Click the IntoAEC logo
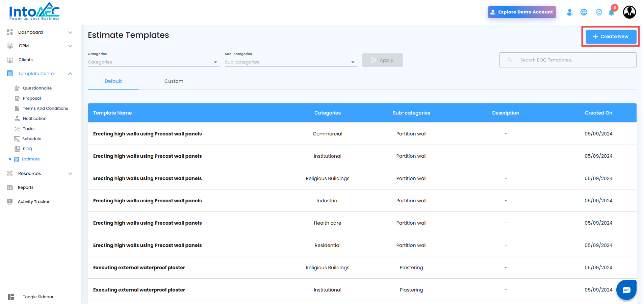This screenshot has width=644, height=304. 34,11
